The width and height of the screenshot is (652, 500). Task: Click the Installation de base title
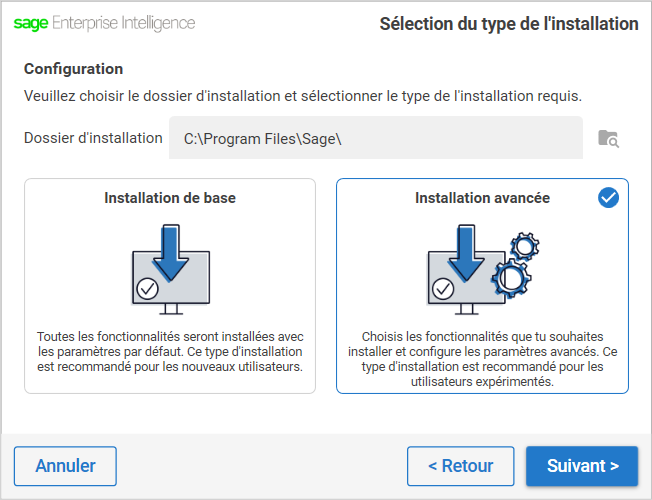click(170, 198)
